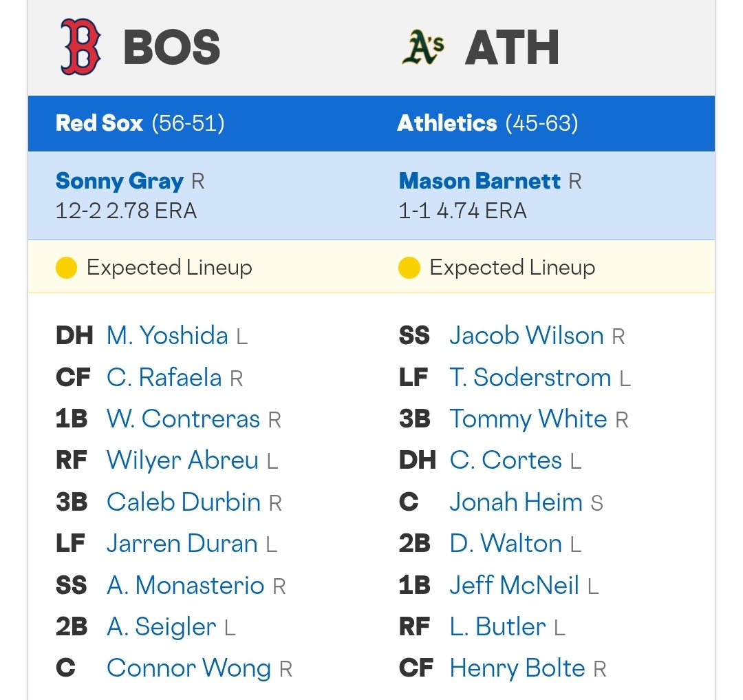
Task: Click the Athletics A's logo
Action: click(422, 47)
